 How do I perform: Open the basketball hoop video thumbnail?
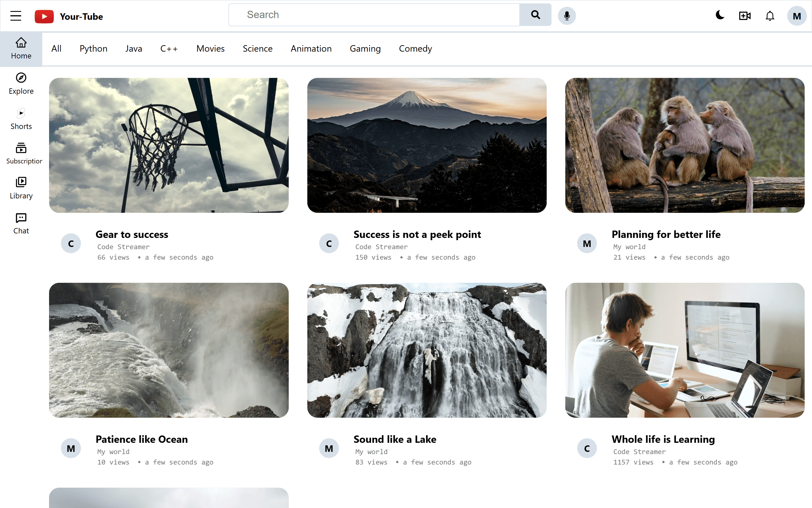coord(169,145)
